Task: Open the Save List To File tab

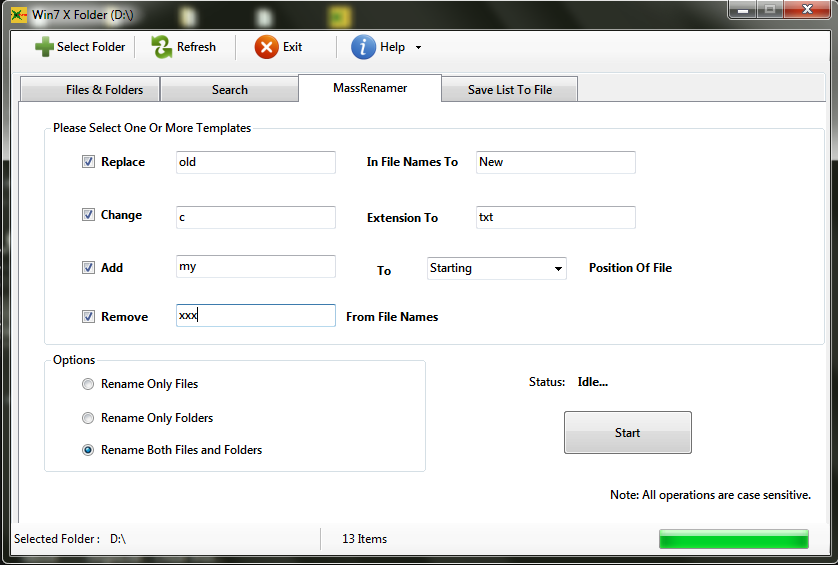Action: pos(509,89)
